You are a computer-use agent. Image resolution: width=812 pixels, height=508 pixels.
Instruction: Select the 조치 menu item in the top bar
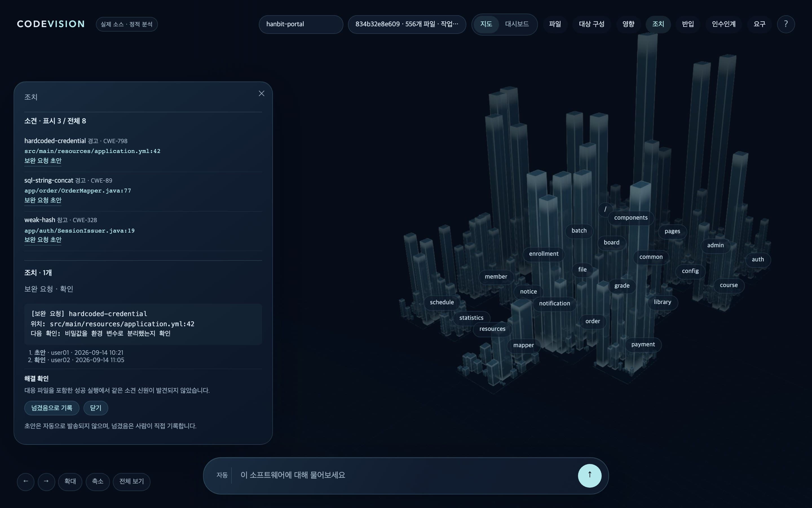point(658,24)
